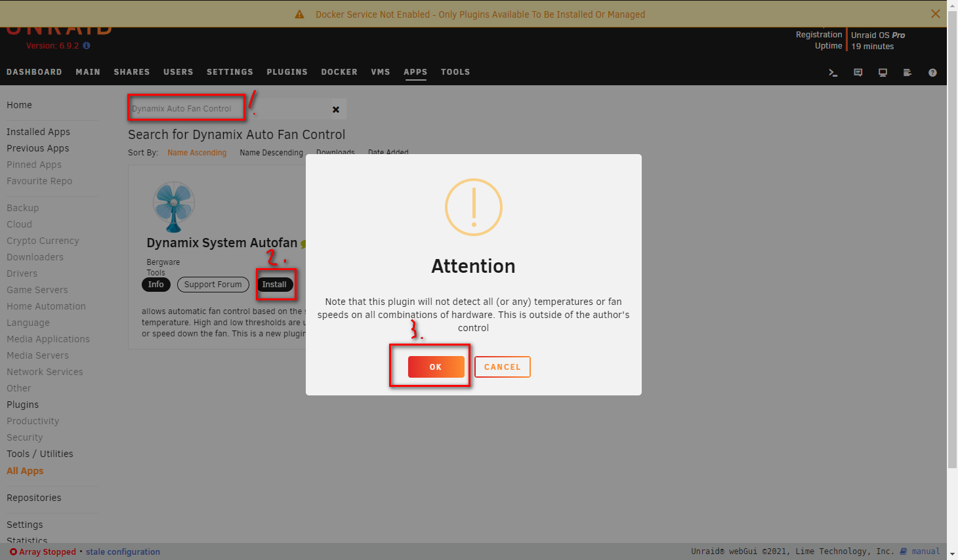Select the Apps tab

click(x=415, y=72)
